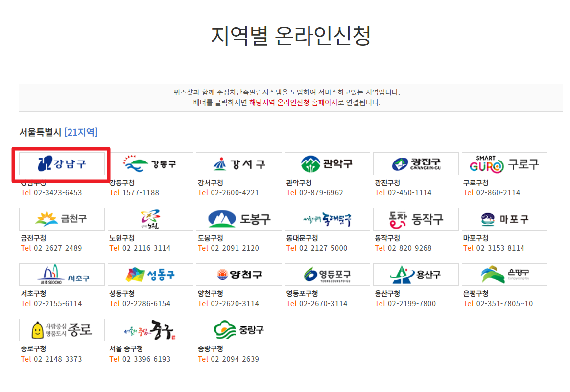Open the 도봉구 banner logo
The image size is (570, 392).
[x=239, y=219]
